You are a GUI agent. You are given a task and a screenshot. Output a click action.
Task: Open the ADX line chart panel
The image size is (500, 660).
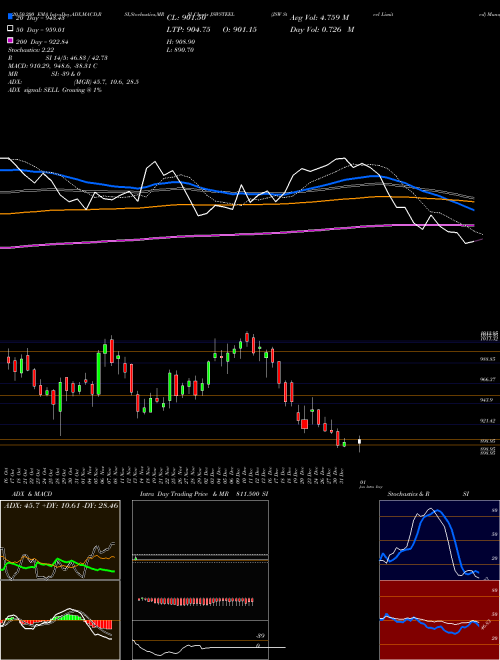pyautogui.click(x=60, y=540)
